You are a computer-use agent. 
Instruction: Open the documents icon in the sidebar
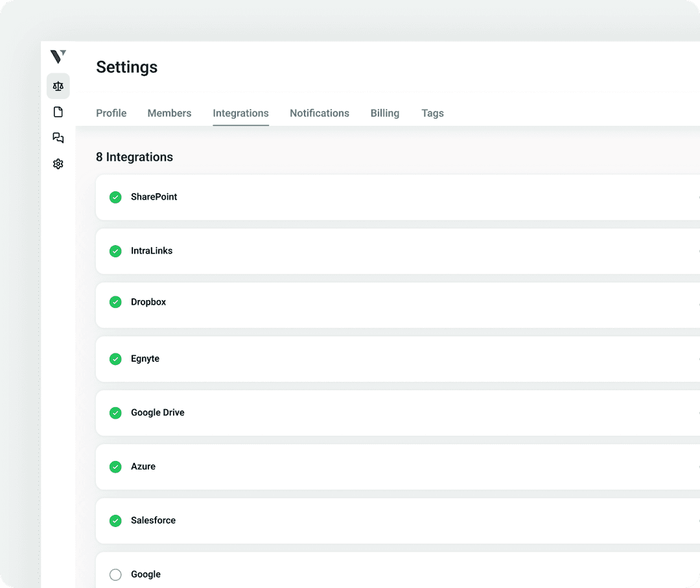[x=58, y=112]
